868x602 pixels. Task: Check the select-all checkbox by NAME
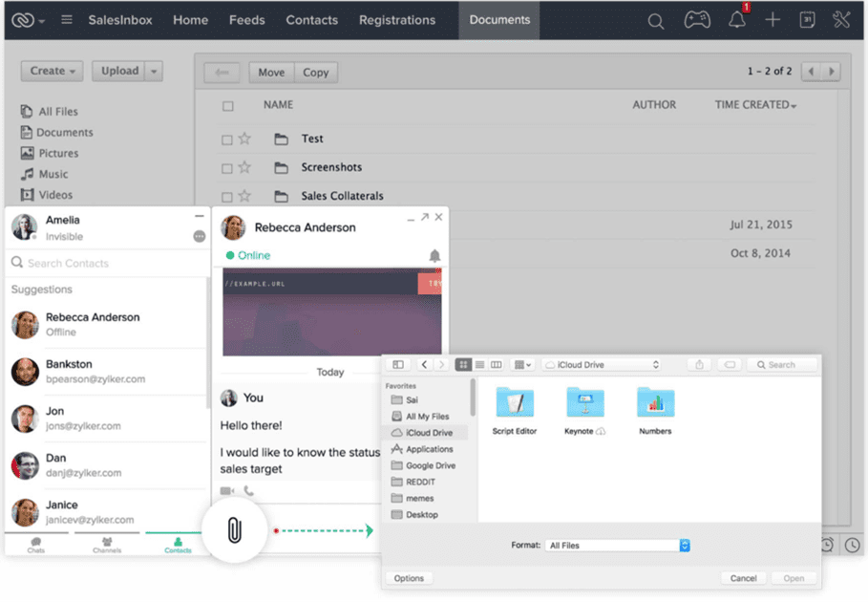point(227,106)
